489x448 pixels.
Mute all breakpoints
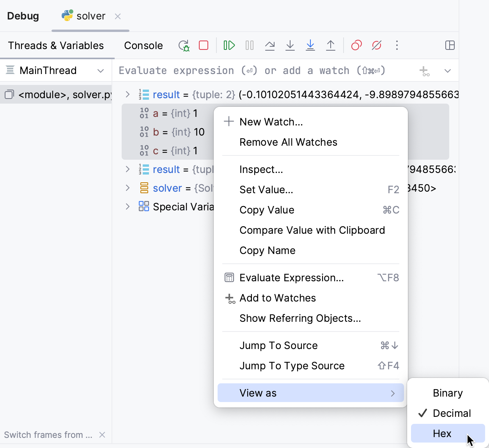376,45
